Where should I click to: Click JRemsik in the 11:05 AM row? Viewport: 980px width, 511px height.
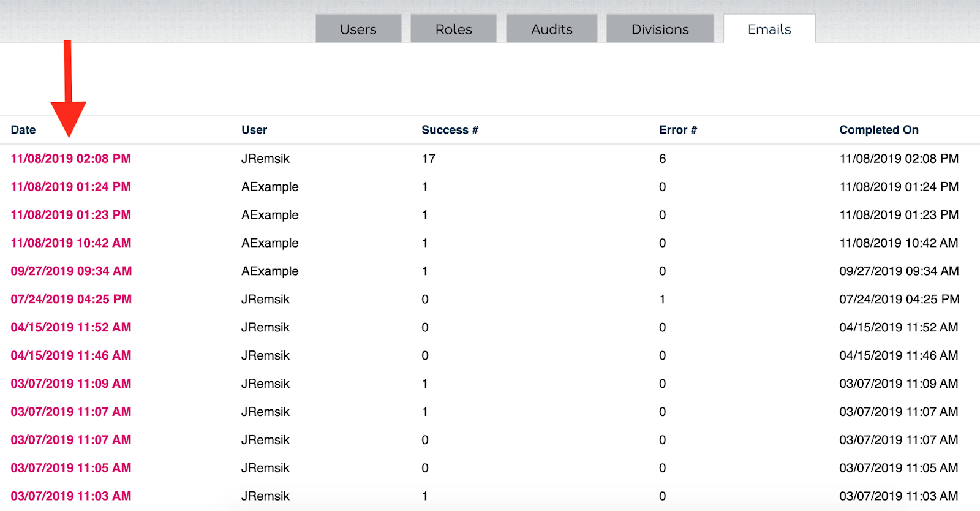click(265, 468)
